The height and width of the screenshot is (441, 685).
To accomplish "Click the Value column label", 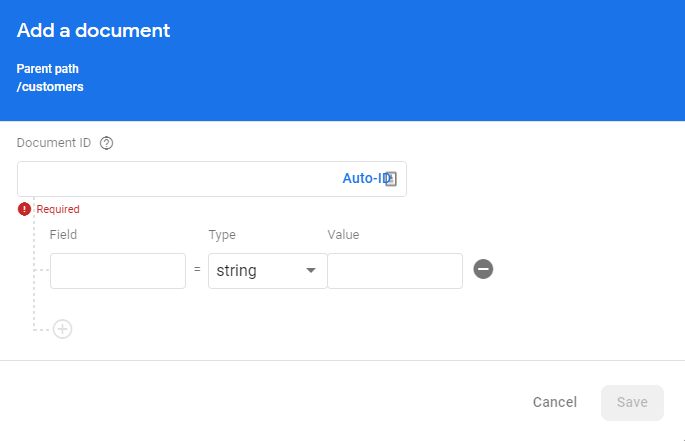I will coord(343,235).
